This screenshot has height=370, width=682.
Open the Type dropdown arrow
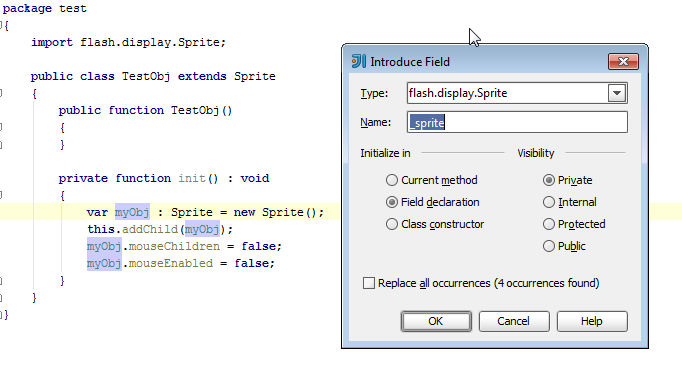617,93
